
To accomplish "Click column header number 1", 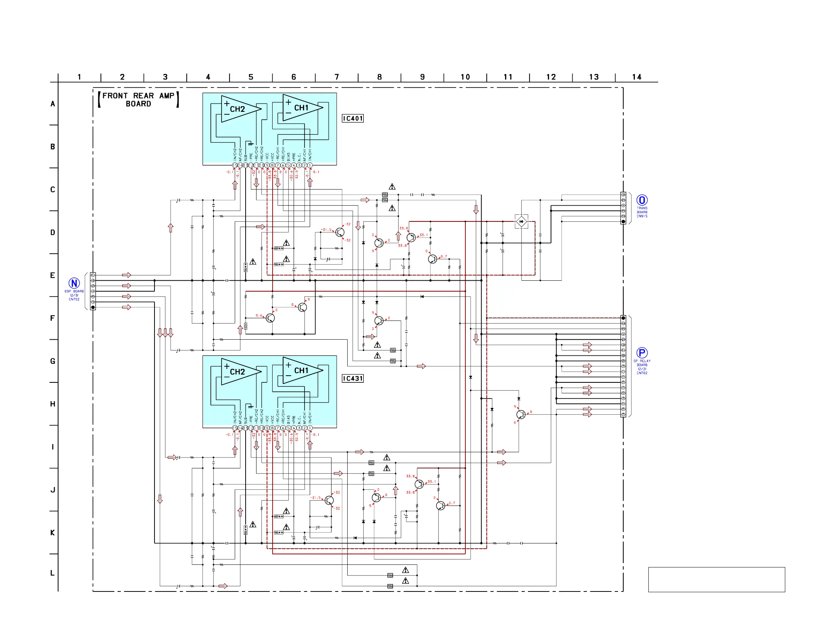I will click(79, 77).
